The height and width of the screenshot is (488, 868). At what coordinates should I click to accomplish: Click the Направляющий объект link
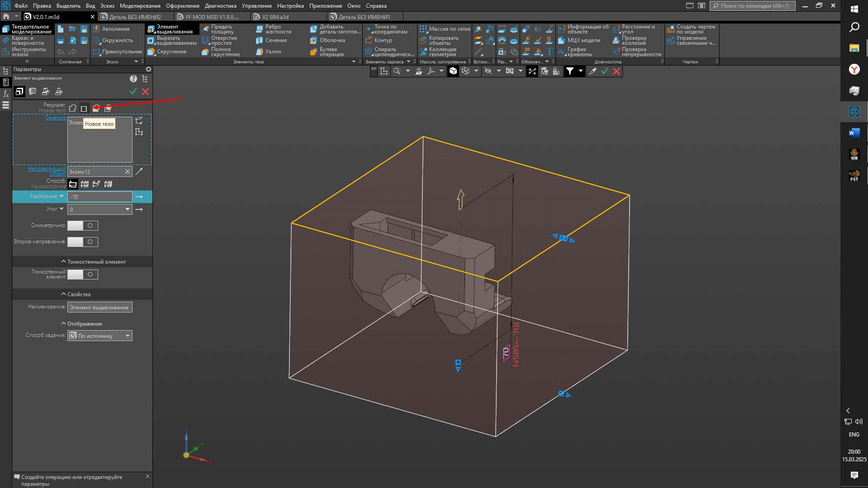47,171
